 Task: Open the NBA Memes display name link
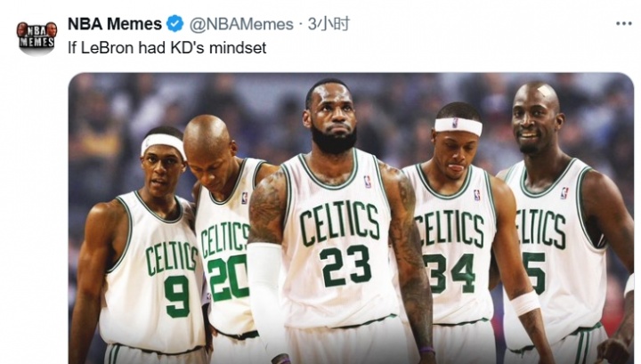coord(115,24)
